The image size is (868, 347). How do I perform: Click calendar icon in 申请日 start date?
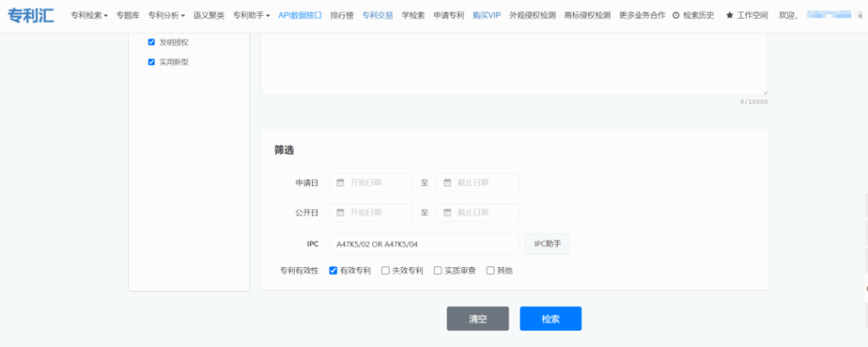click(340, 182)
